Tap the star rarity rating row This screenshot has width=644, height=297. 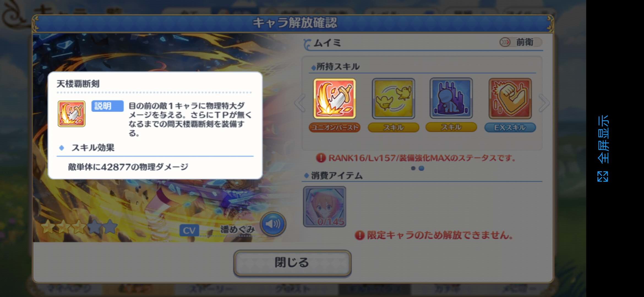[79, 227]
